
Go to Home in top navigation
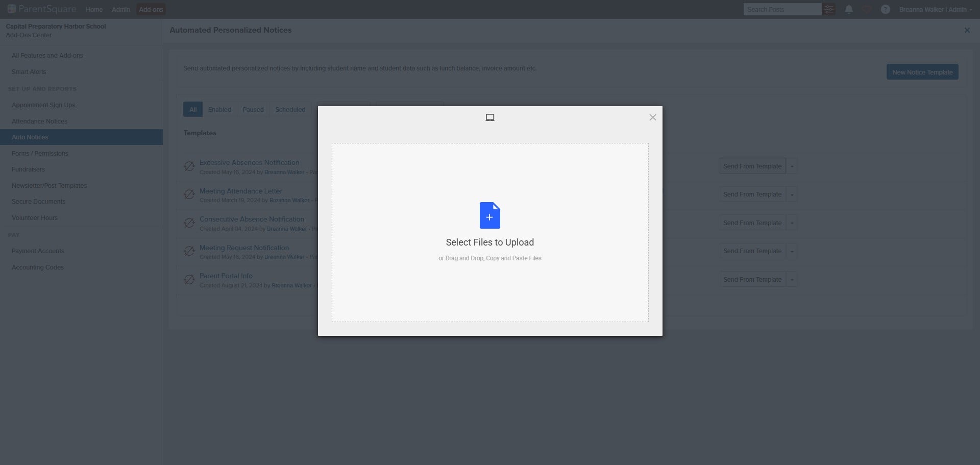tap(94, 9)
